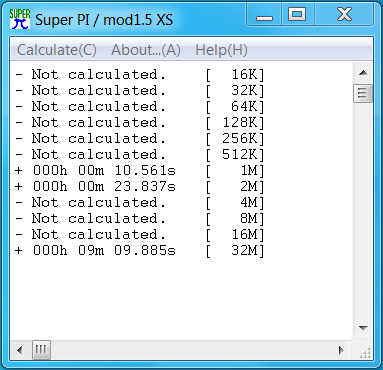Viewport: 383px width, 370px height.
Task: Open the About...(A) menu
Action: tap(146, 50)
